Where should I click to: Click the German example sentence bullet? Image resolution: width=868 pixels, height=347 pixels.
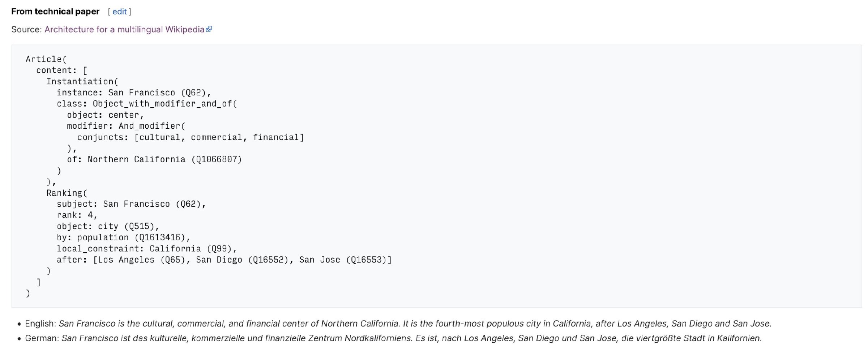[393, 338]
